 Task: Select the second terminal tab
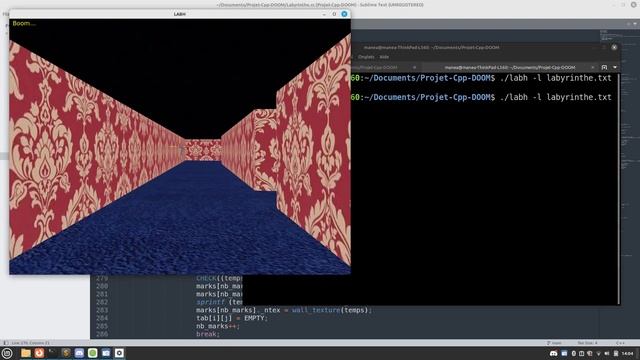[x=510, y=67]
